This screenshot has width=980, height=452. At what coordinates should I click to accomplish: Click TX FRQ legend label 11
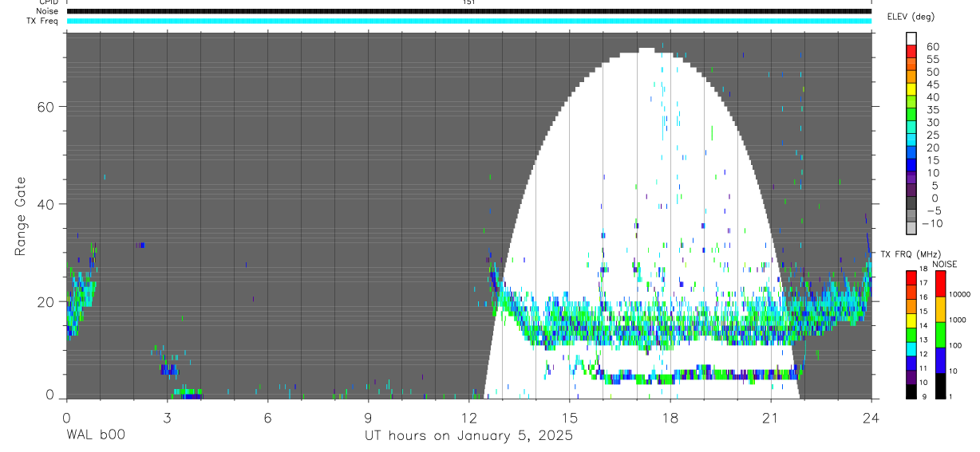924,368
